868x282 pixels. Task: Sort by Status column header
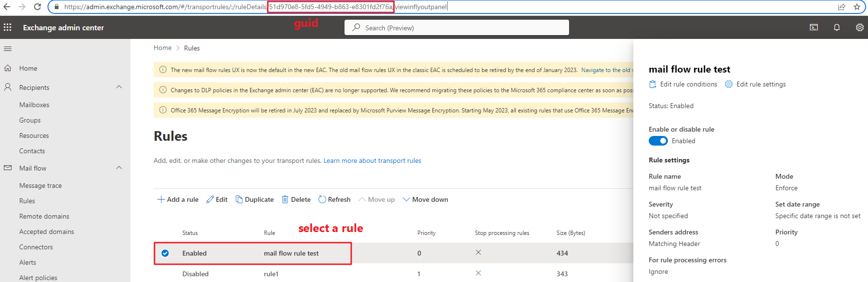click(x=190, y=233)
